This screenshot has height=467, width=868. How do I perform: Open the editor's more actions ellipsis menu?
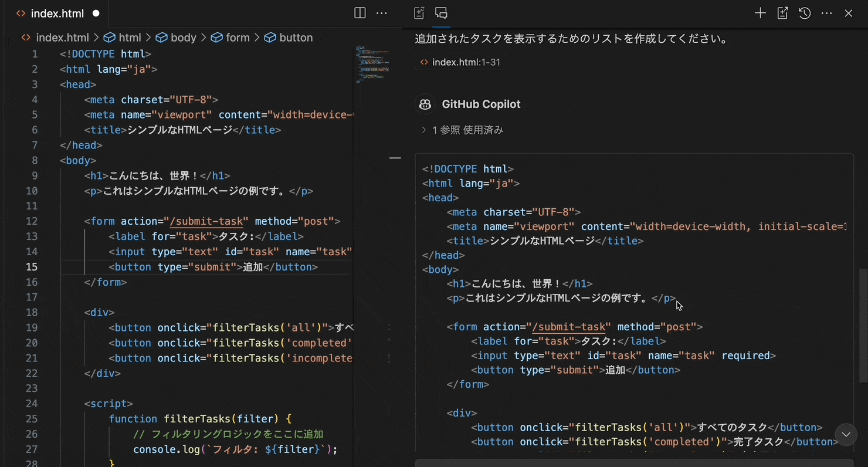pos(382,13)
